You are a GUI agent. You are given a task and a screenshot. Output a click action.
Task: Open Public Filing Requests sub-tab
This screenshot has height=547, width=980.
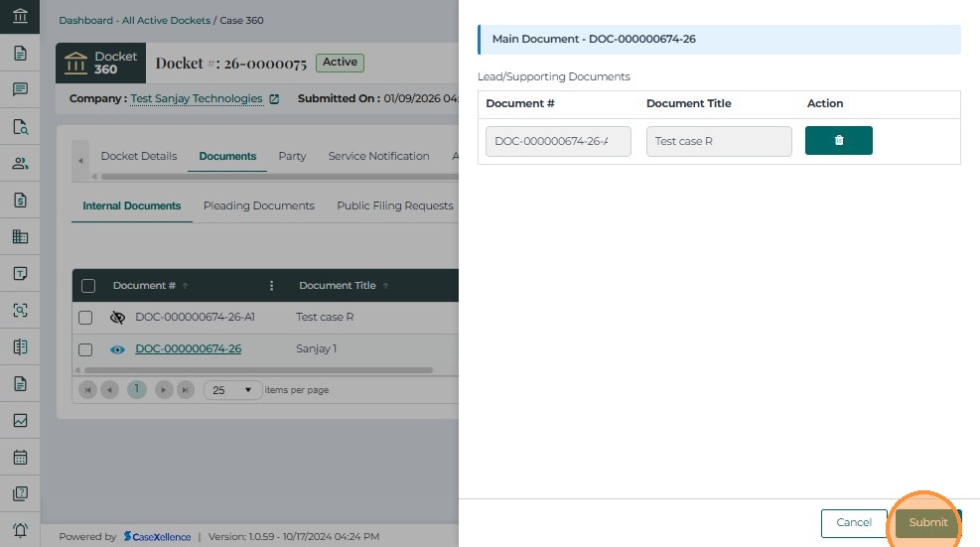(395, 205)
